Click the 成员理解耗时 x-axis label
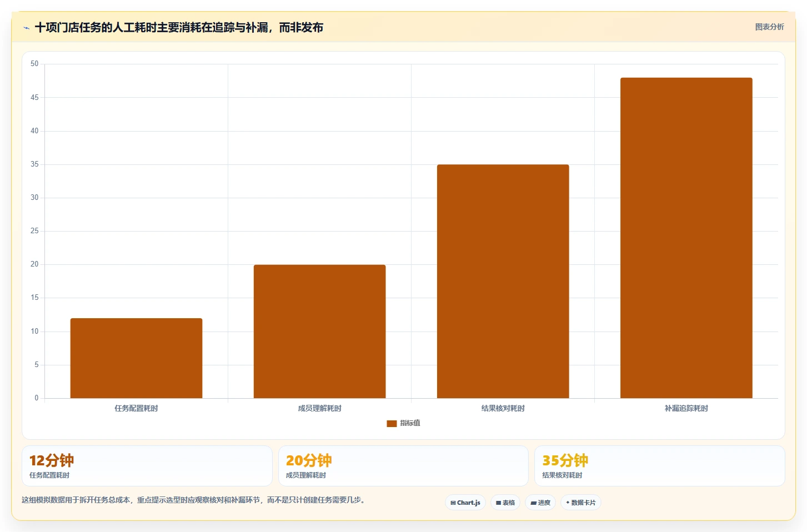This screenshot has height=532, width=807. pos(319,408)
